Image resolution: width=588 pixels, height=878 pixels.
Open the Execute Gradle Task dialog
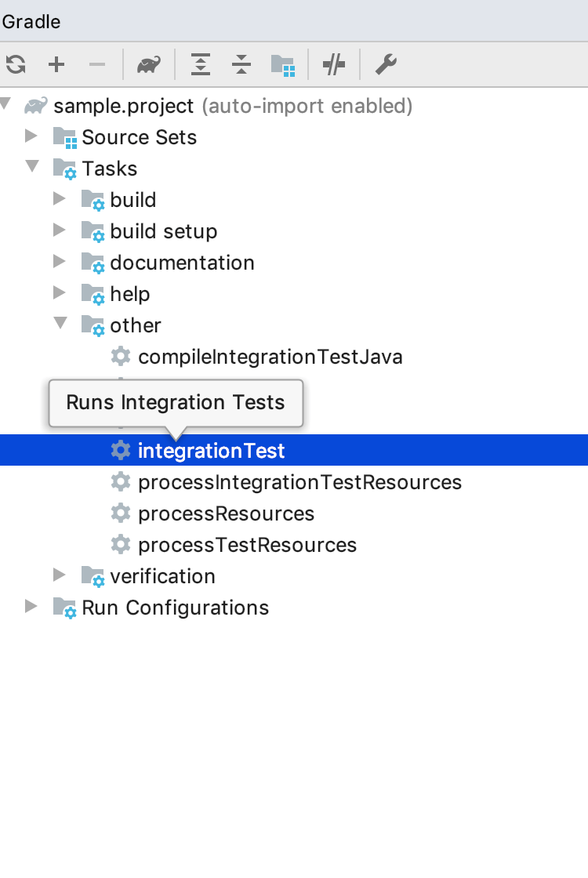pos(149,64)
